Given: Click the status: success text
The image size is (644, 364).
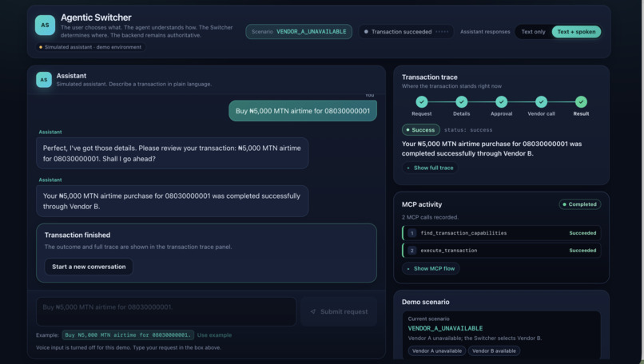Looking at the screenshot, I should (468, 130).
